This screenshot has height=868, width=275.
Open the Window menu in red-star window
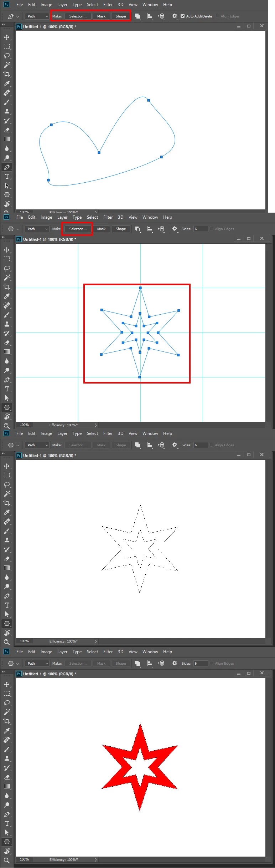click(x=150, y=652)
